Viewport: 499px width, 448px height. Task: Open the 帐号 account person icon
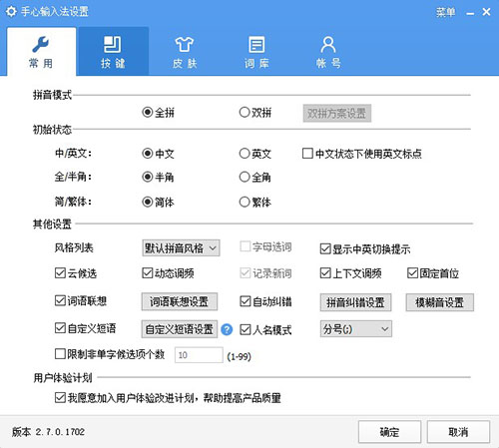328,45
